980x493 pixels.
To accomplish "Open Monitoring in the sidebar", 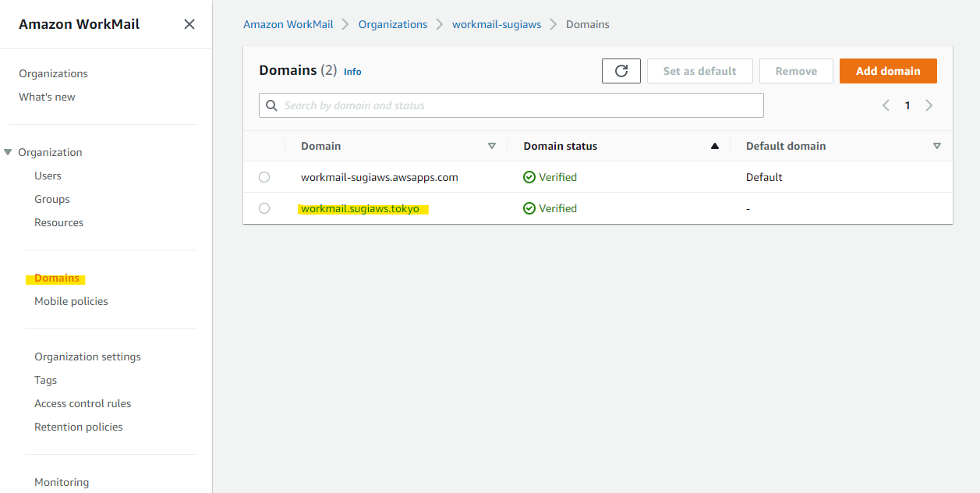I will [62, 482].
